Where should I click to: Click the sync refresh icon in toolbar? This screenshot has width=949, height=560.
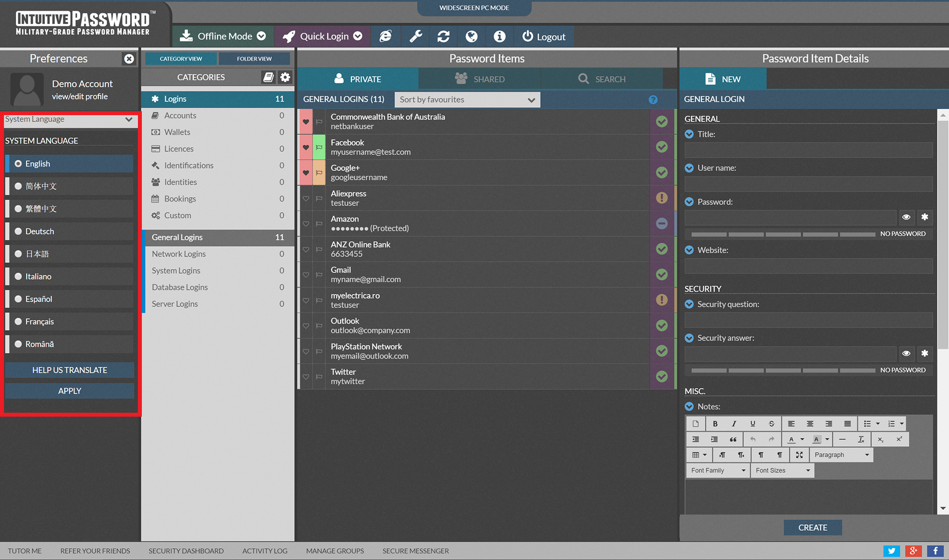click(x=443, y=36)
